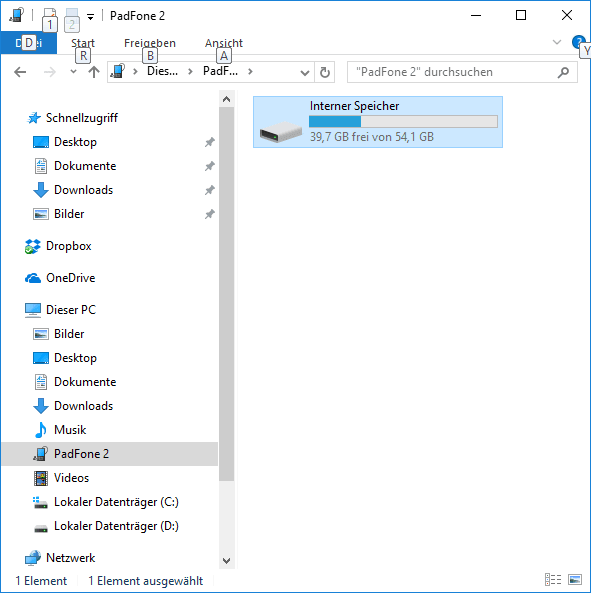Switch to the Start ribbon tab

tap(83, 43)
